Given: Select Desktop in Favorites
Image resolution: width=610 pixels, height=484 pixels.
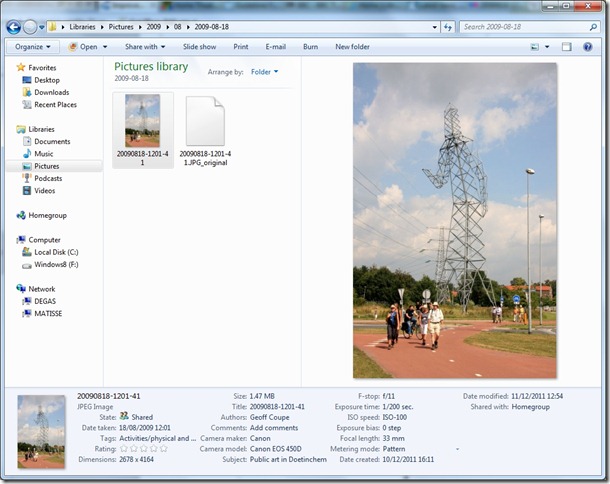Looking at the screenshot, I should pos(47,80).
